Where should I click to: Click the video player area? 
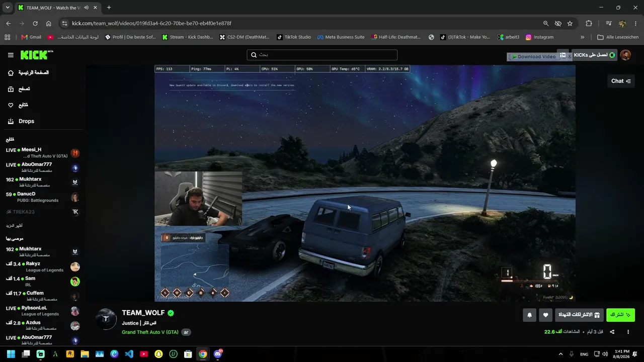(x=365, y=183)
